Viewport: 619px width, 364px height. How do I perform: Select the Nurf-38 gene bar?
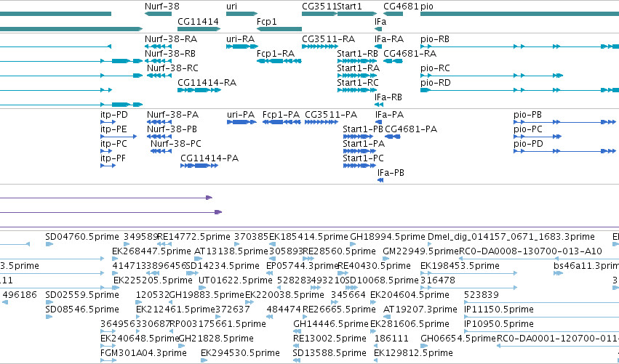pyautogui.click(x=159, y=14)
